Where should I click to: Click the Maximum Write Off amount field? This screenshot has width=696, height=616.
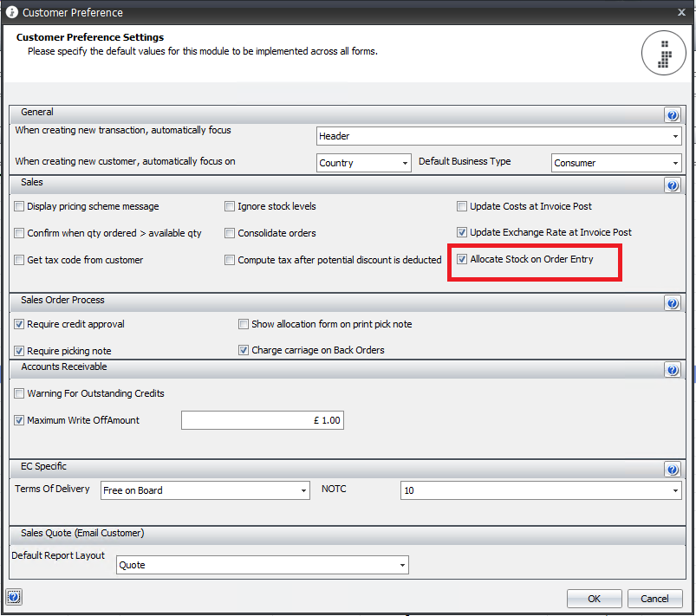point(263,421)
